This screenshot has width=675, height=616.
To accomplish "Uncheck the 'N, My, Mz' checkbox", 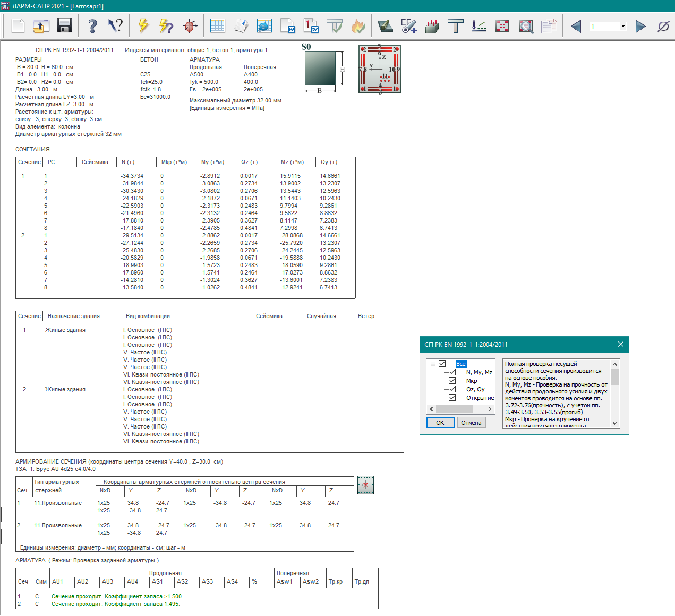I will click(x=452, y=372).
